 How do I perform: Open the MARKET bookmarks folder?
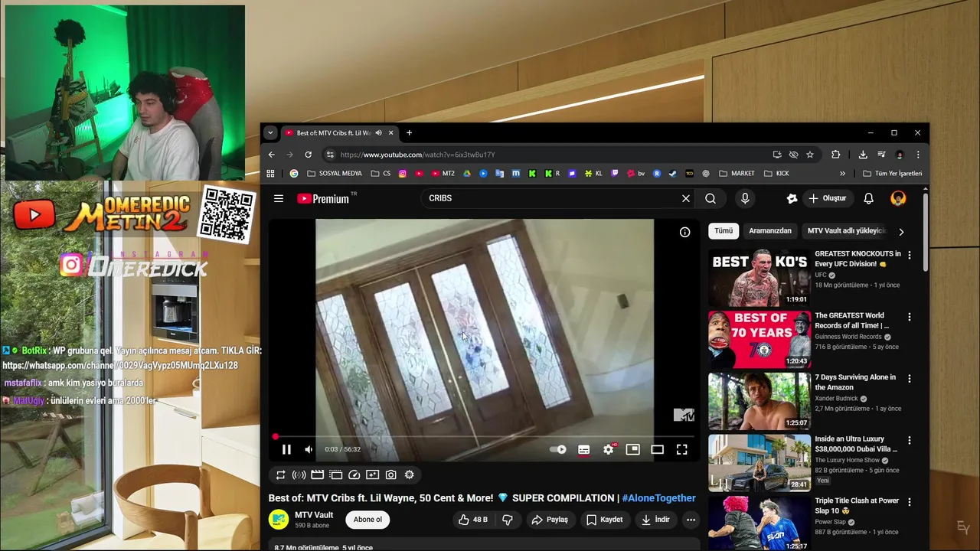click(x=737, y=174)
